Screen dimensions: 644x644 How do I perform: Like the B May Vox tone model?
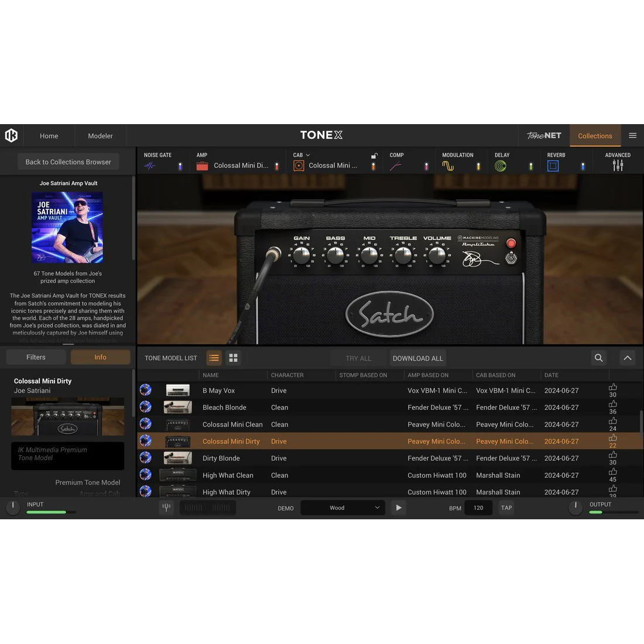[613, 388]
